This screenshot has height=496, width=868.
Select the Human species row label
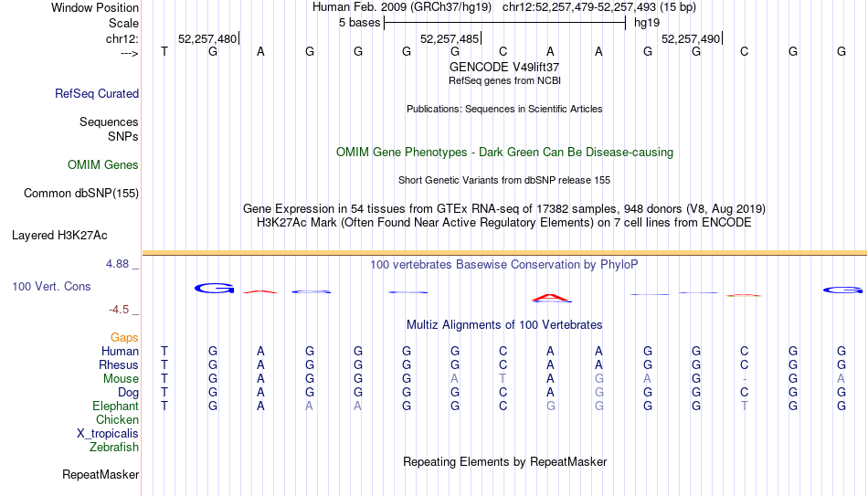(x=120, y=352)
